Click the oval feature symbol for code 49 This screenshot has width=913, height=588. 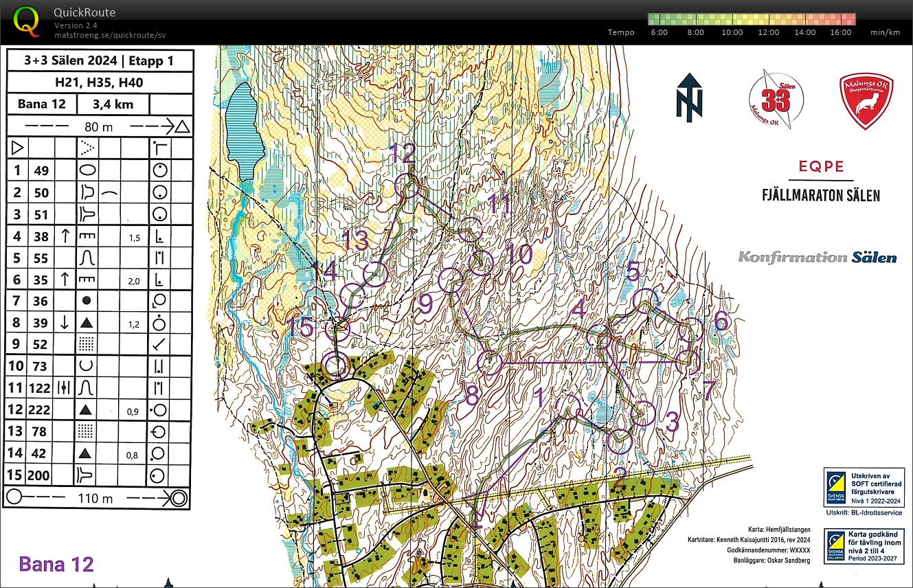pos(89,170)
